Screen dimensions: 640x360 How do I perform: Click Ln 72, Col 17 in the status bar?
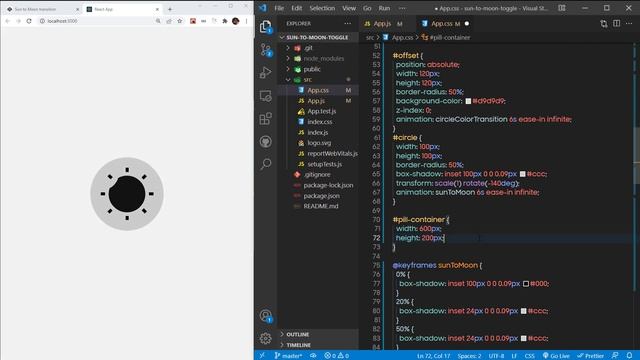[433, 356]
